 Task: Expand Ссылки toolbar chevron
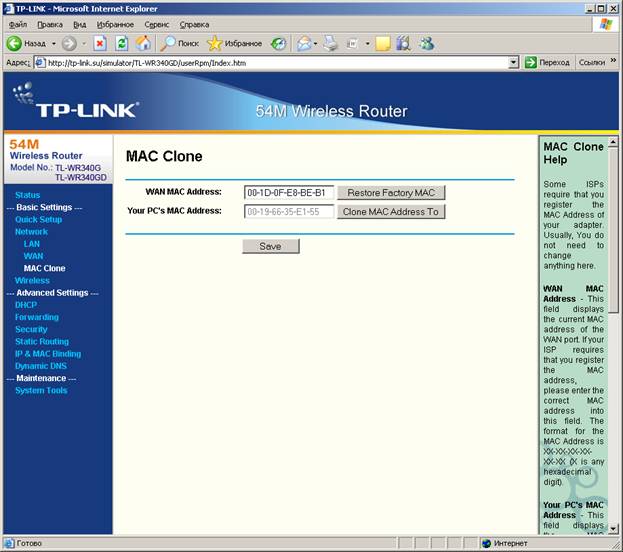[x=613, y=60]
